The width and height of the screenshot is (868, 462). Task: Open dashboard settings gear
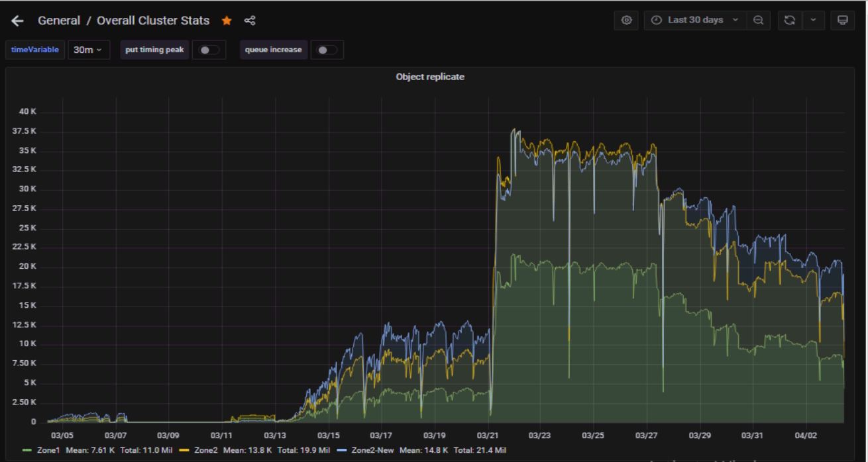(626, 21)
